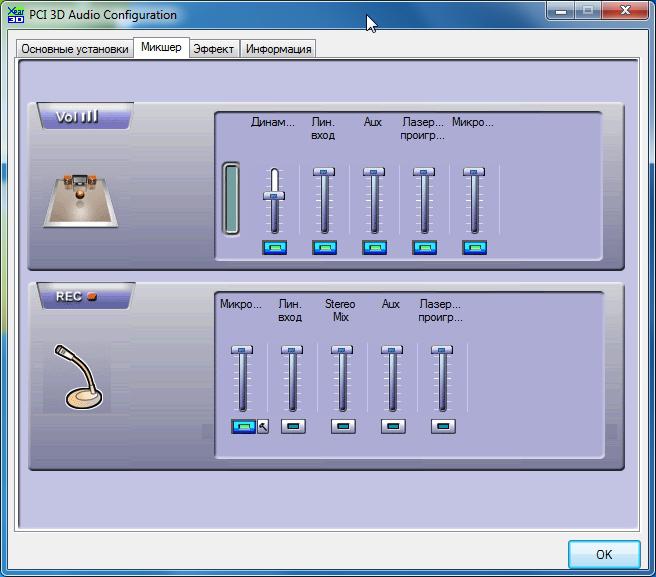The height and width of the screenshot is (577, 656).
Task: Toggle Микро... as recording source
Action: tap(243, 426)
